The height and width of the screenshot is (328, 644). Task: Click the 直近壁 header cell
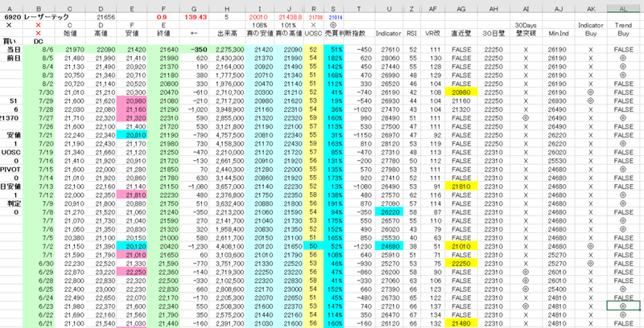[x=460, y=33]
